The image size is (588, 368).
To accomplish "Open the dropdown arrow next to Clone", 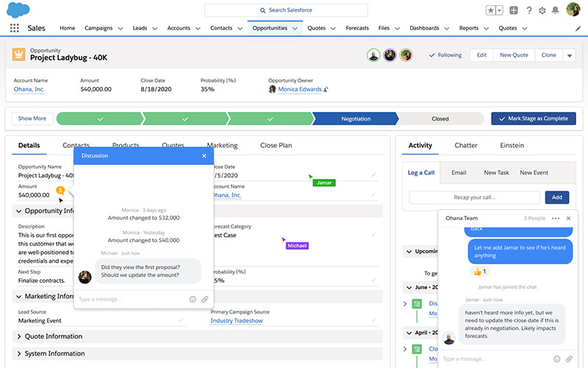I will (x=570, y=56).
